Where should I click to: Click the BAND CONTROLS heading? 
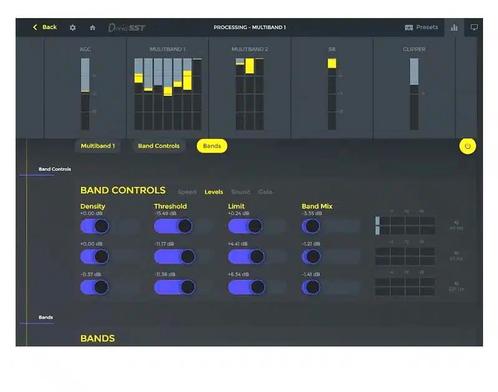pyautogui.click(x=123, y=190)
